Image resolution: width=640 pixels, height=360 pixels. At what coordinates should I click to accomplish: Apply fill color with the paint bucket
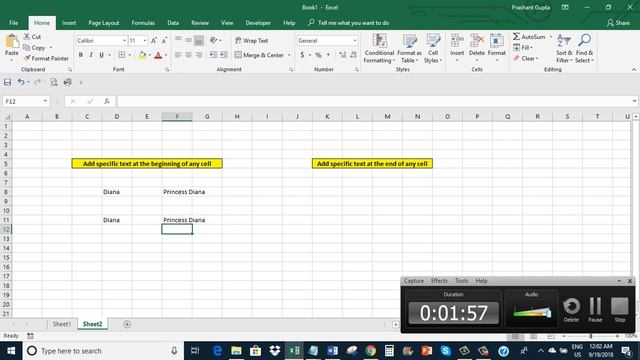click(142, 55)
